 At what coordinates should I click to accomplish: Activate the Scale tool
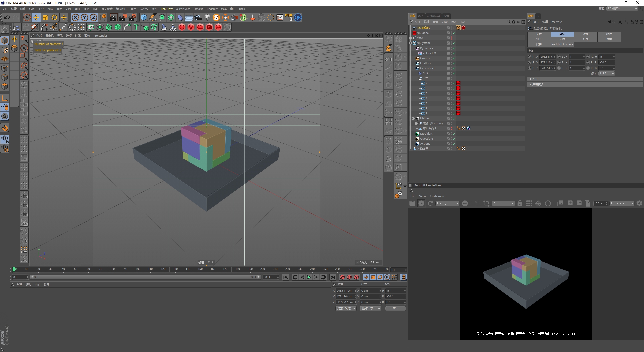click(x=45, y=17)
